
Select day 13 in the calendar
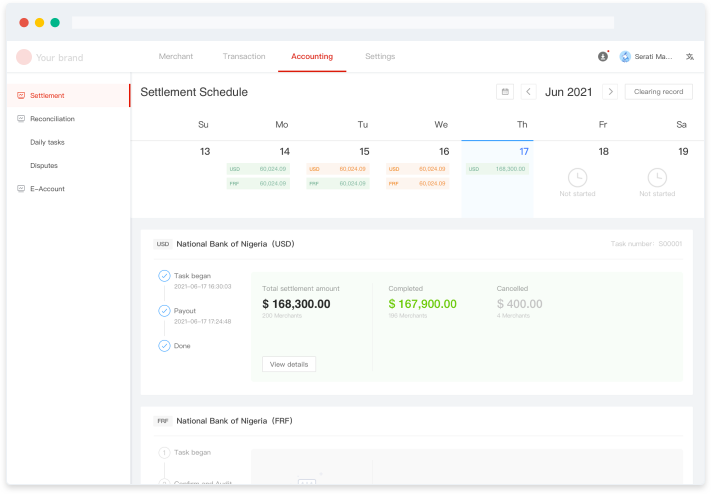pos(205,152)
